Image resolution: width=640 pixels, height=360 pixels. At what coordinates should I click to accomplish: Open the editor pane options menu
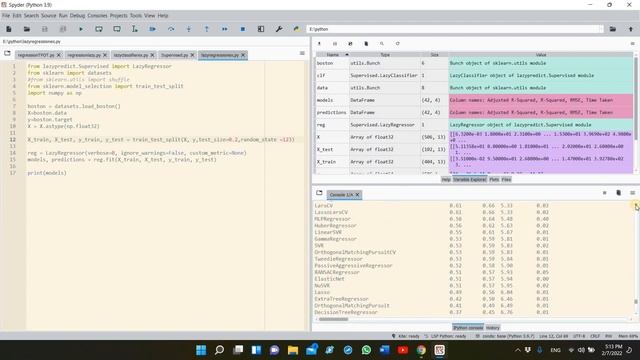(302, 53)
